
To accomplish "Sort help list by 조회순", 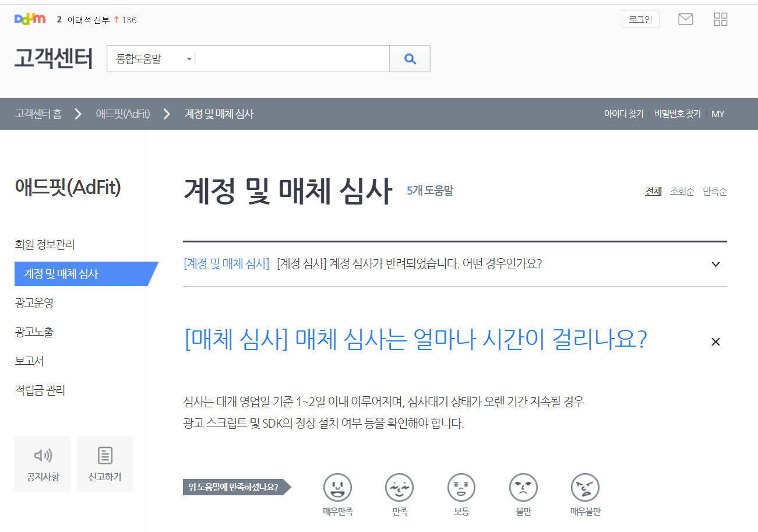I will (682, 191).
